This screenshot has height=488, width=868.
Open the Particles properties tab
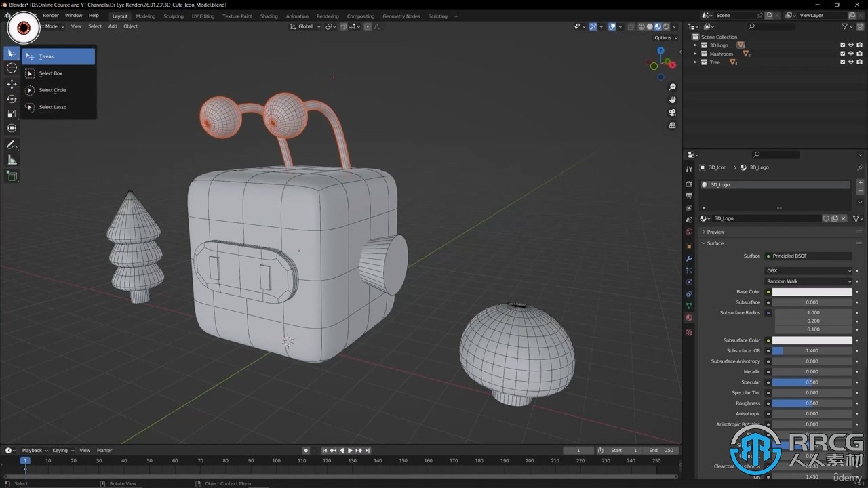689,270
